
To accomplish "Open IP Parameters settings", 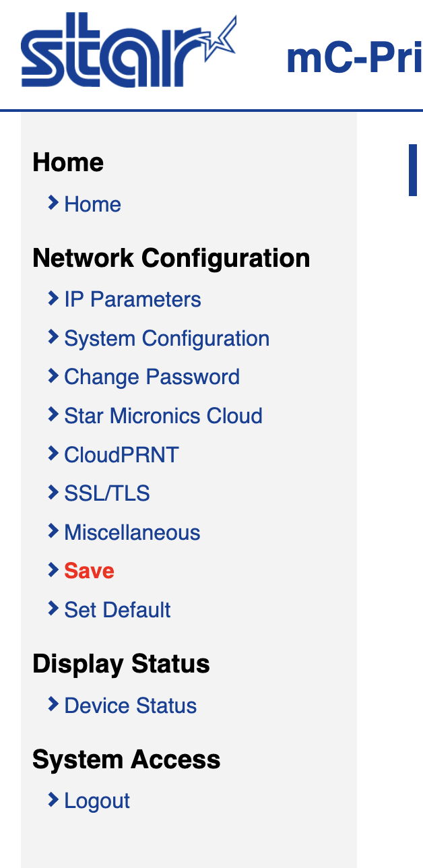I will pyautogui.click(x=132, y=299).
